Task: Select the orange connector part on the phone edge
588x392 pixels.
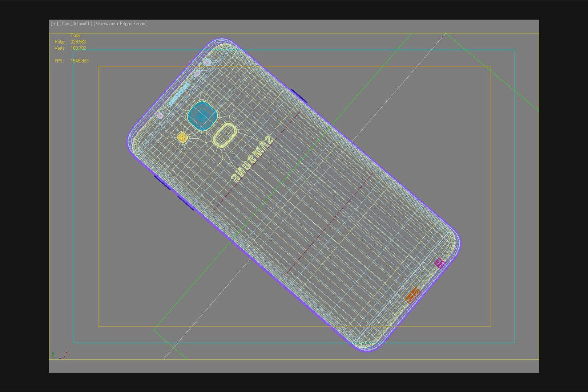Action: (412, 294)
